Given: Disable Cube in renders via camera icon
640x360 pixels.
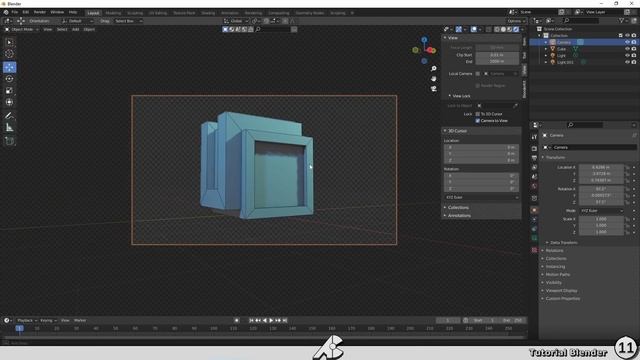Looking at the screenshot, I should 634,49.
